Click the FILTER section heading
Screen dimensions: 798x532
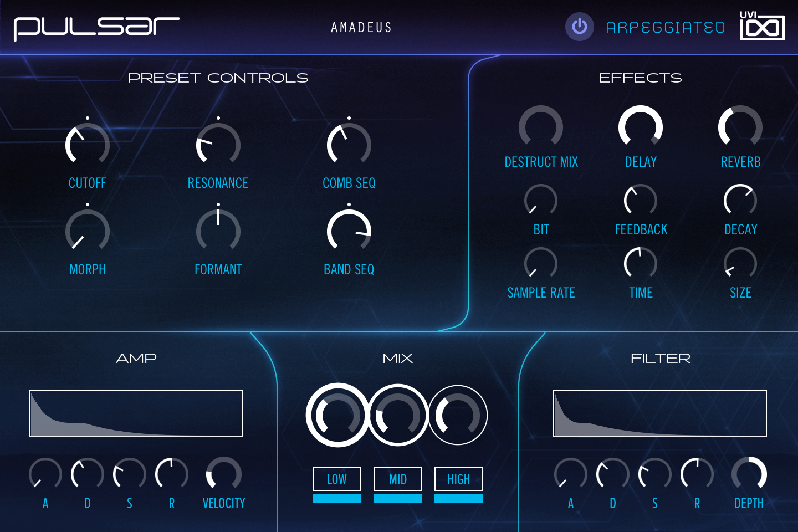pos(661,359)
